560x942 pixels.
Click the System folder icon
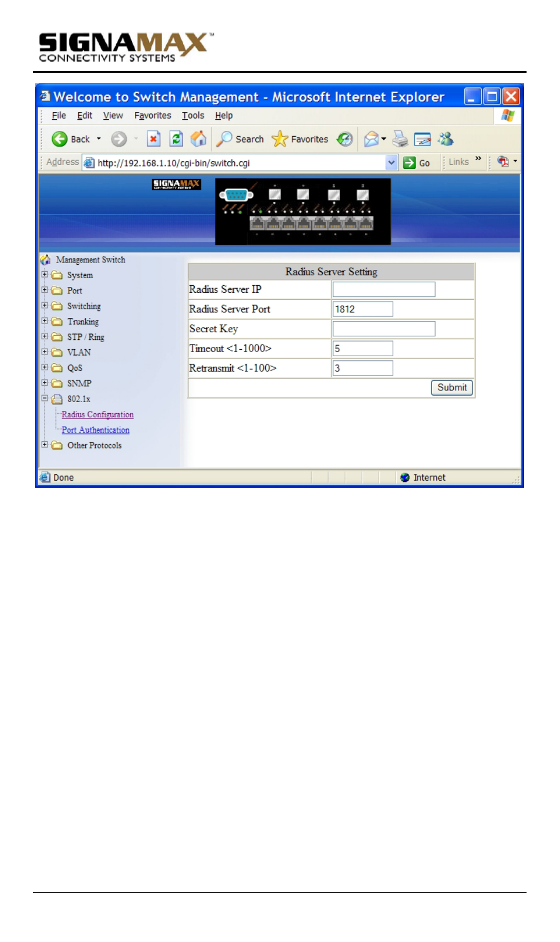tap(57, 275)
